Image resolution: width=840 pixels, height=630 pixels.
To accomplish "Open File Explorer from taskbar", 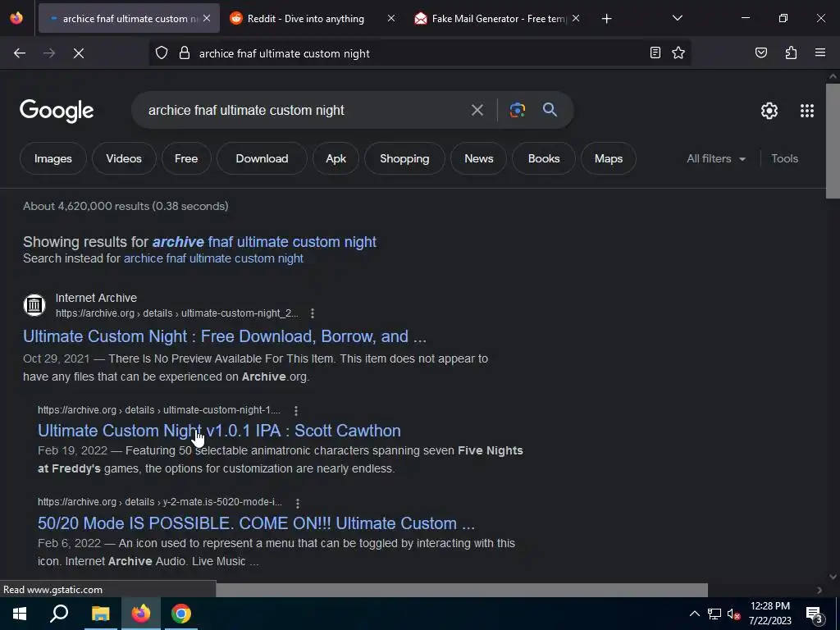I will (x=100, y=614).
